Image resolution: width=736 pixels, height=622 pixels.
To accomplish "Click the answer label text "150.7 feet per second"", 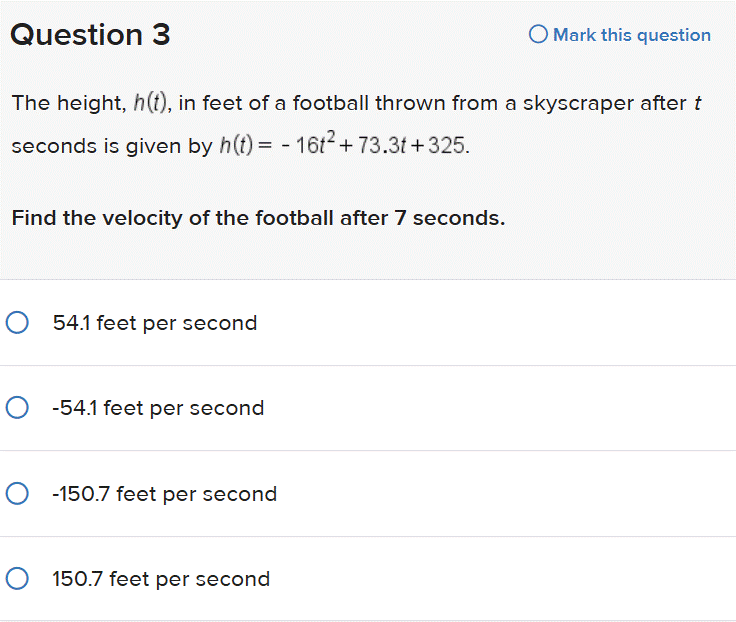I will pyautogui.click(x=161, y=579).
